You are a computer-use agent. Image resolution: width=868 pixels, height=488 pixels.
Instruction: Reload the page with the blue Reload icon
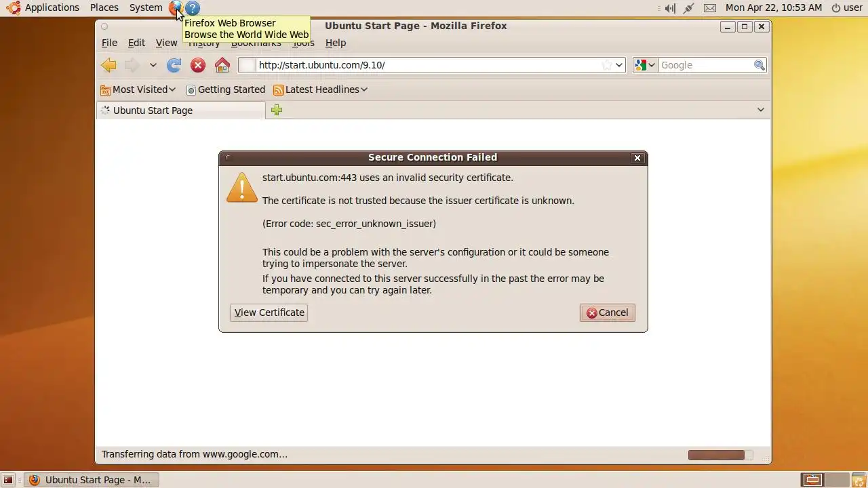[174, 65]
